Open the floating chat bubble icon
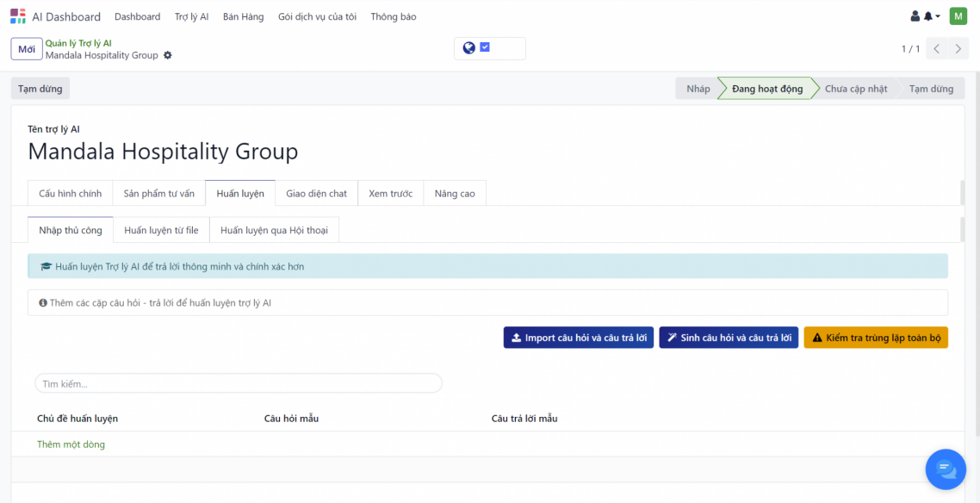The width and height of the screenshot is (980, 503). pyautogui.click(x=946, y=469)
